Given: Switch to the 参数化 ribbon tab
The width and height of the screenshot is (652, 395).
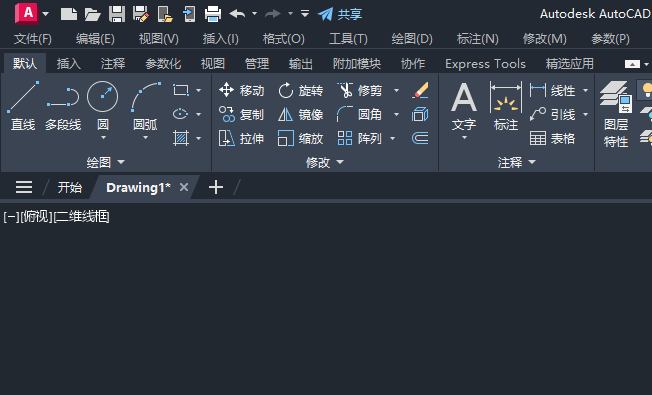Looking at the screenshot, I should (163, 64).
